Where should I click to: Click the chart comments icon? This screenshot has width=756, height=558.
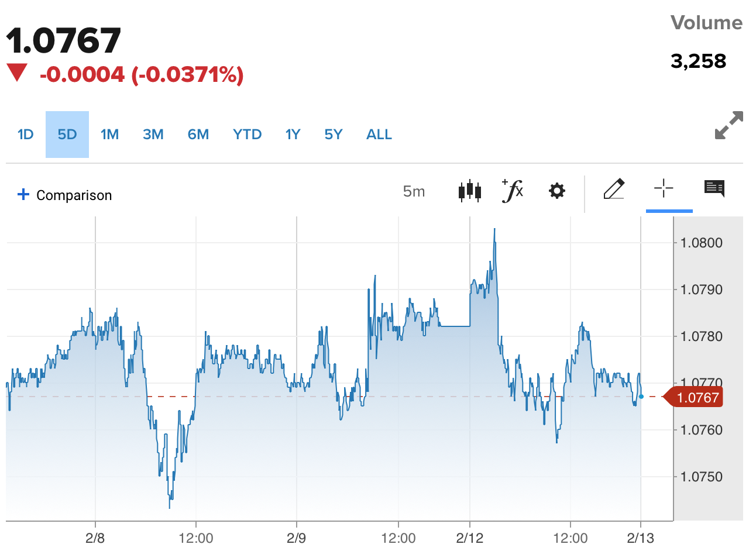(x=714, y=188)
